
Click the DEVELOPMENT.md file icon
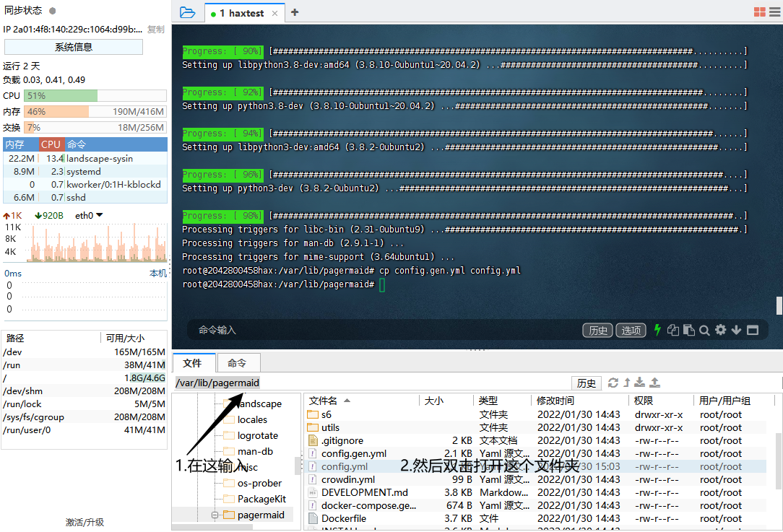[x=313, y=492]
